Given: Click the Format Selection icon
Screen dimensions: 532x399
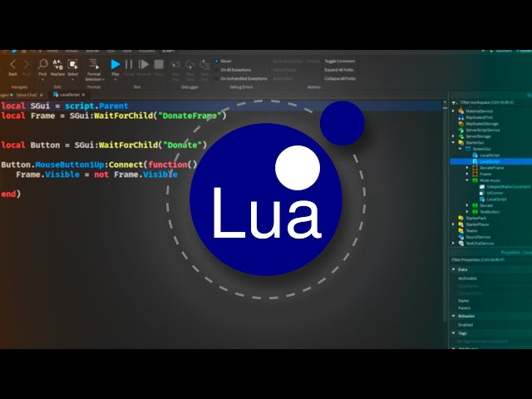Looking at the screenshot, I should [x=94, y=64].
